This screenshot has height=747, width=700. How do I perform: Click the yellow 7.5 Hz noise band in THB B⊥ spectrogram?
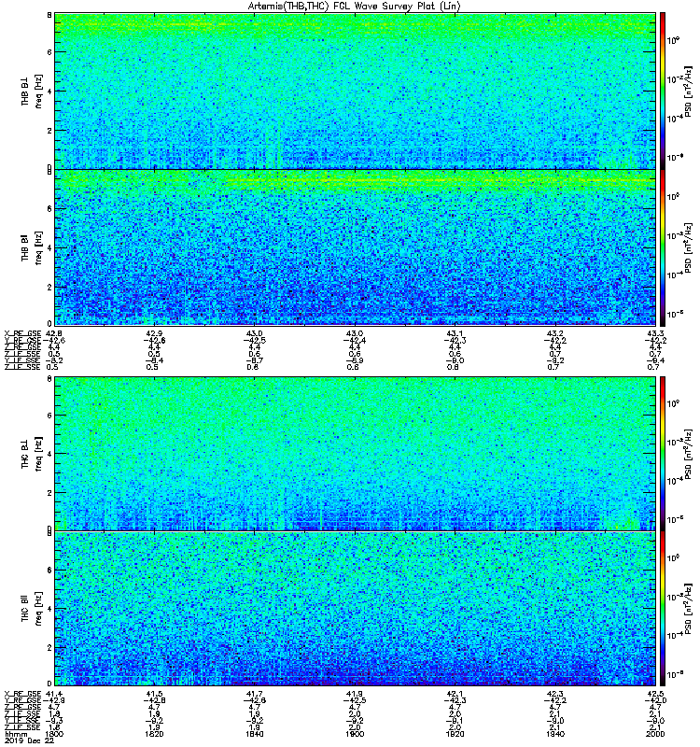click(x=355, y=24)
